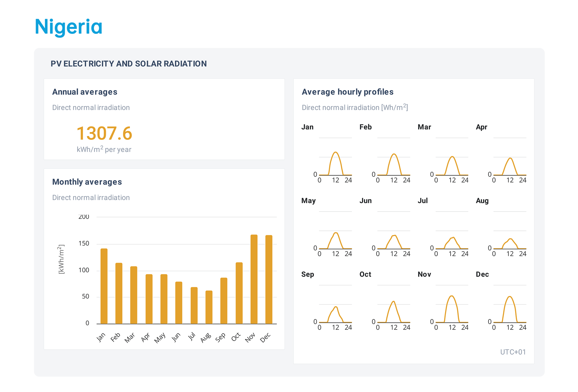Click the December bar in monthly chart
The height and width of the screenshot is (392, 578).
click(x=269, y=279)
